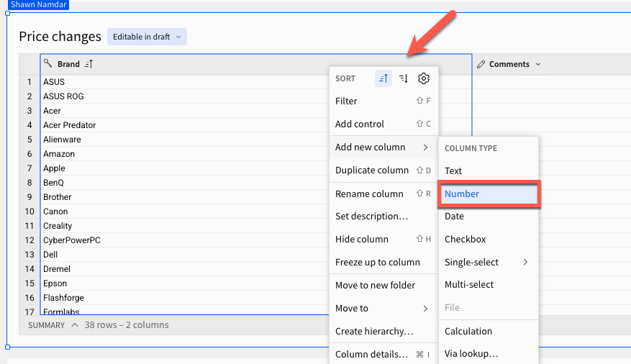Expand the SUMMARY bar chevron
The width and height of the screenshot is (631, 364).
[x=75, y=325]
